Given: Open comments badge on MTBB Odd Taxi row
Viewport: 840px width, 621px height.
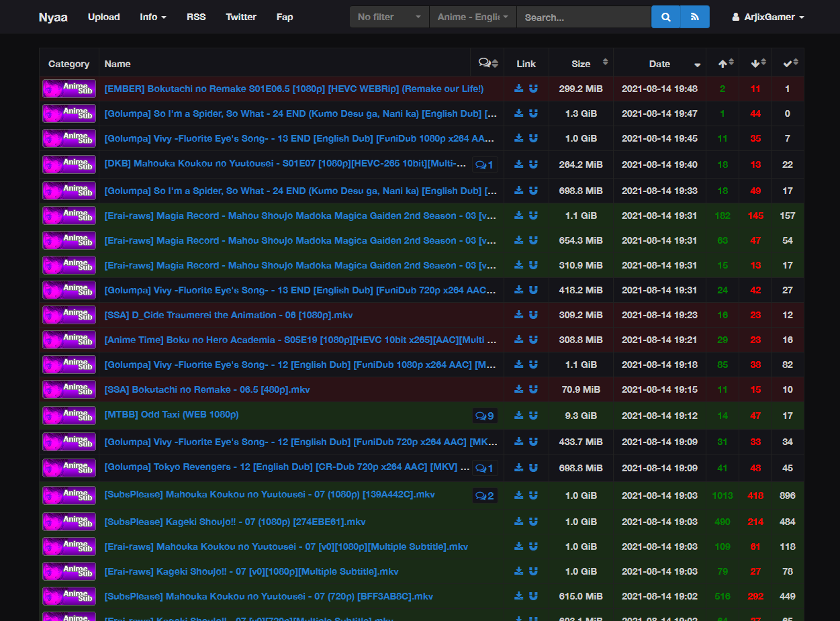Looking at the screenshot, I should coord(485,416).
